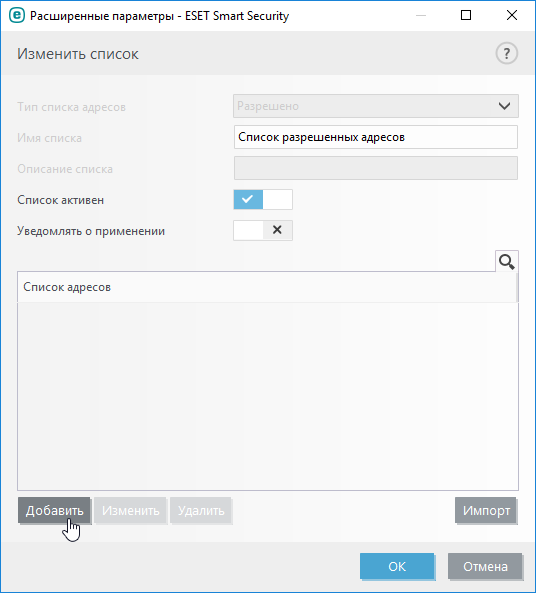536x593 pixels.
Task: Open help via question mark icon
Action: tap(506, 54)
